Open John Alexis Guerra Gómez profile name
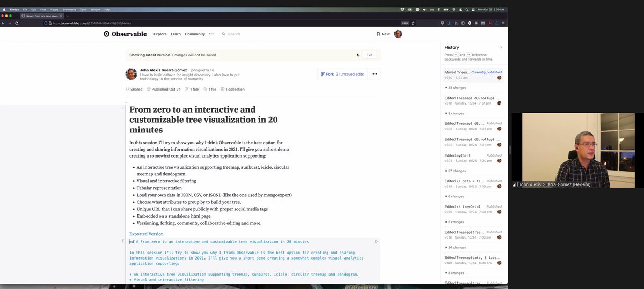644x289 pixels. (x=163, y=70)
